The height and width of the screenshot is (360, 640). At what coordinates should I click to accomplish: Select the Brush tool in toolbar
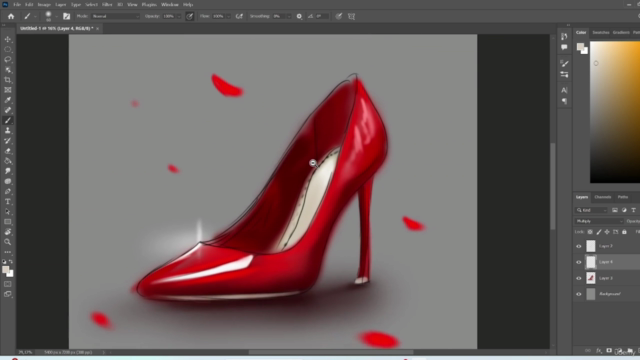click(x=8, y=120)
